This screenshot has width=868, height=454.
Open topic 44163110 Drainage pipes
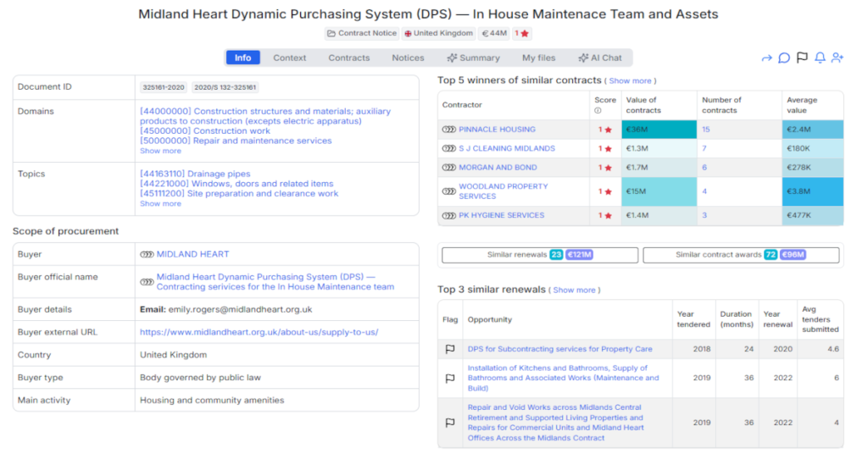[x=195, y=174]
